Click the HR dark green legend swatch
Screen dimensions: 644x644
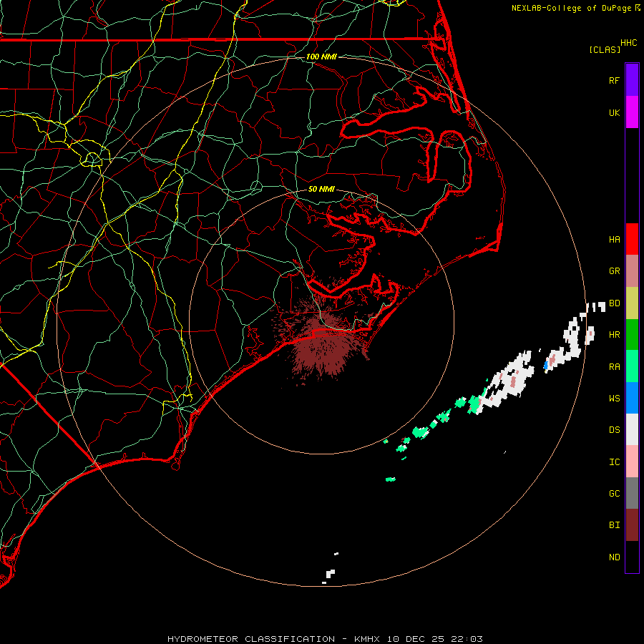tap(632, 335)
